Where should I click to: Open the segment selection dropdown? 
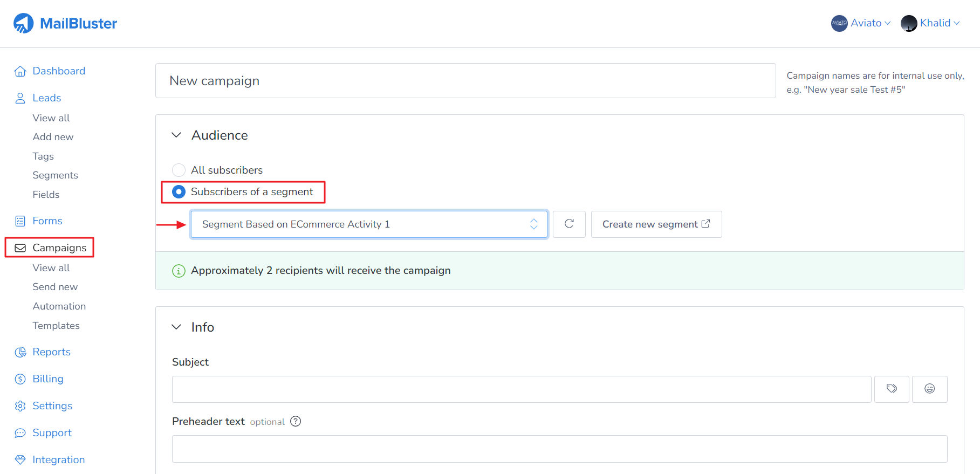[369, 224]
